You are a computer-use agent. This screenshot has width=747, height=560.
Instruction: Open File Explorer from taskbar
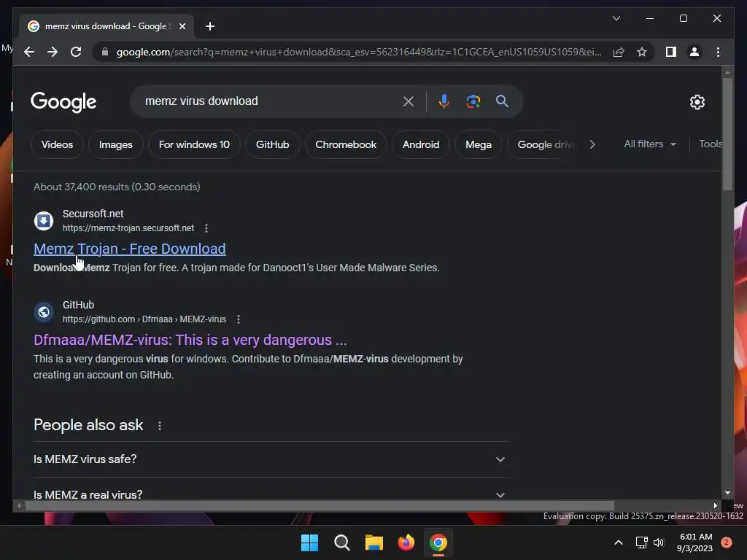[374, 542]
